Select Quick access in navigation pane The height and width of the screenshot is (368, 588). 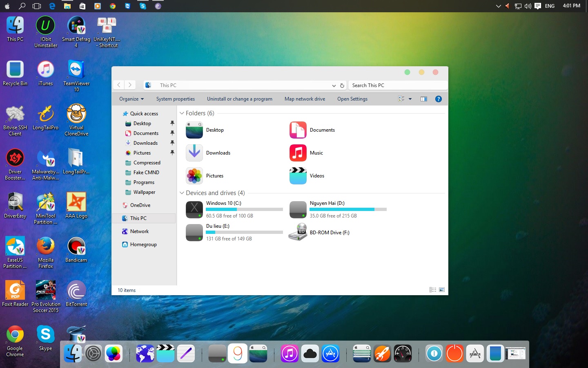pyautogui.click(x=140, y=114)
